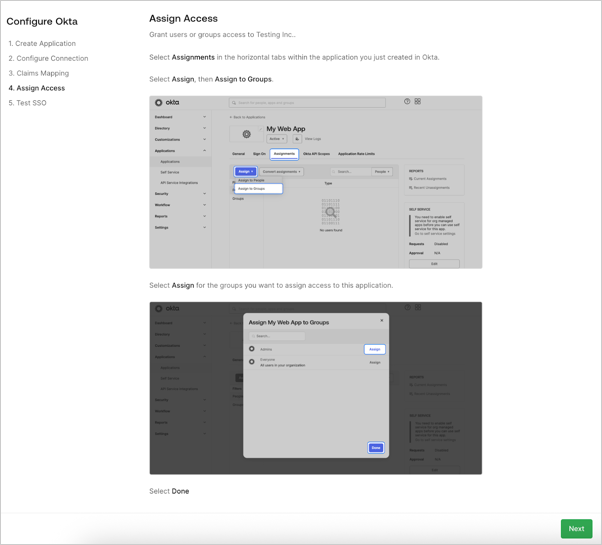Click the magnifier 'No users found' icon in the first screenshot

tap(330, 212)
